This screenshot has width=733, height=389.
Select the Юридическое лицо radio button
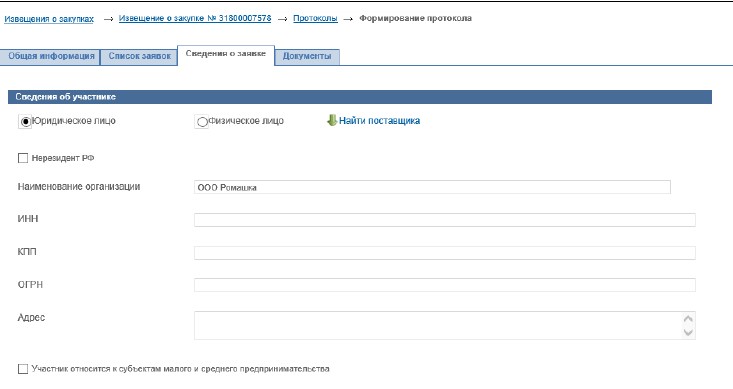coord(25,122)
